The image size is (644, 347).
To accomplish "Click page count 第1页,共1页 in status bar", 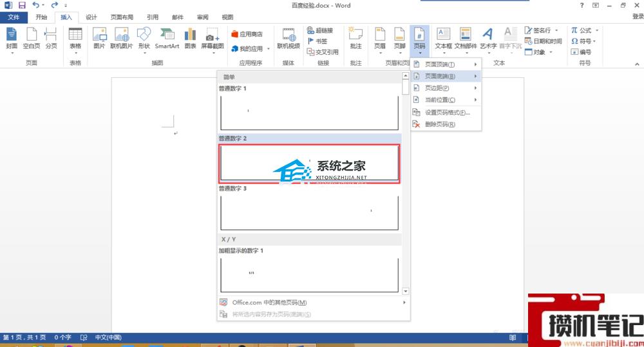I will click(x=24, y=337).
